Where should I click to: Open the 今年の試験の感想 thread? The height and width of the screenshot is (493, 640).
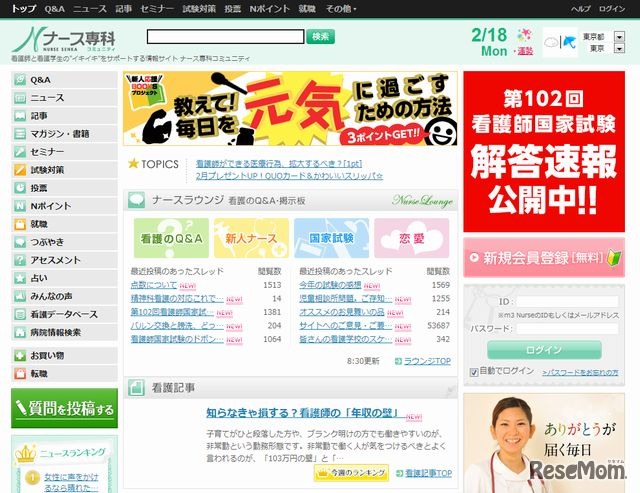(330, 285)
